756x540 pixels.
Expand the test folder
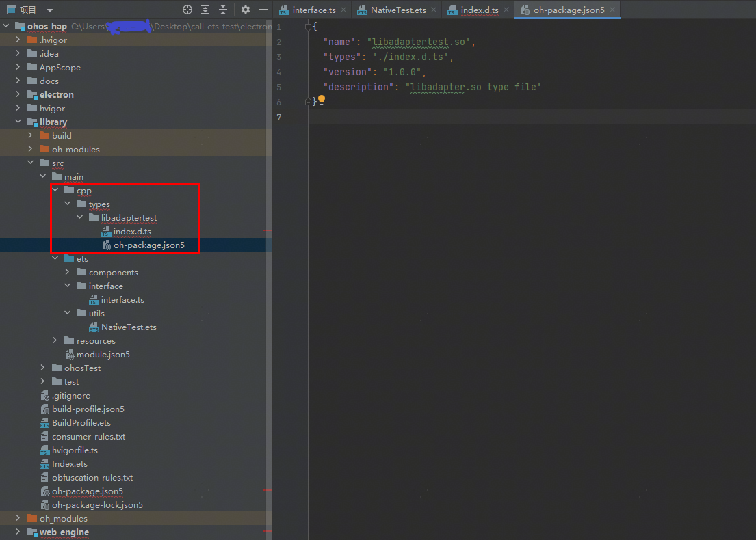coord(43,381)
